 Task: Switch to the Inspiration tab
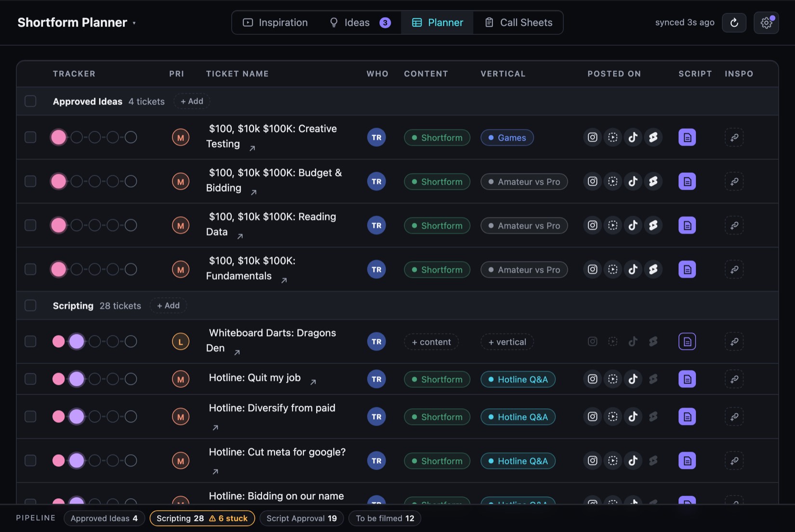pos(275,23)
